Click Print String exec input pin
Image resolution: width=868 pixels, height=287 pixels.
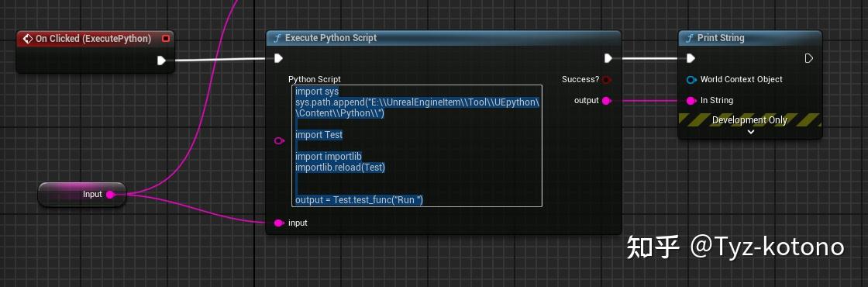pos(691,58)
